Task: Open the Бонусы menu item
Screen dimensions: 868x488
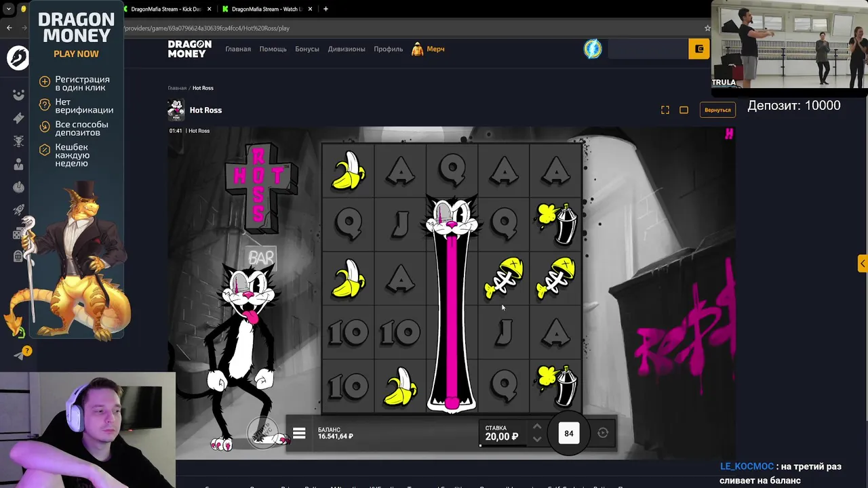Action: pos(307,49)
